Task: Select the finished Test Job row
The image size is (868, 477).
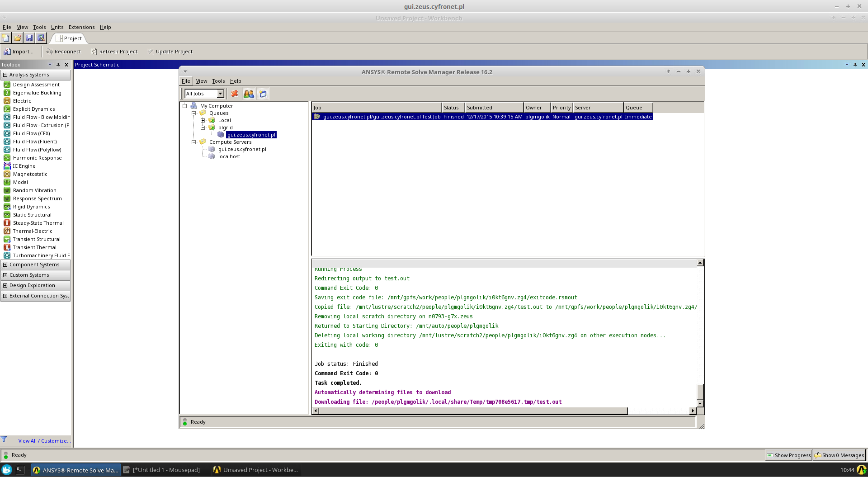Action: (482, 117)
